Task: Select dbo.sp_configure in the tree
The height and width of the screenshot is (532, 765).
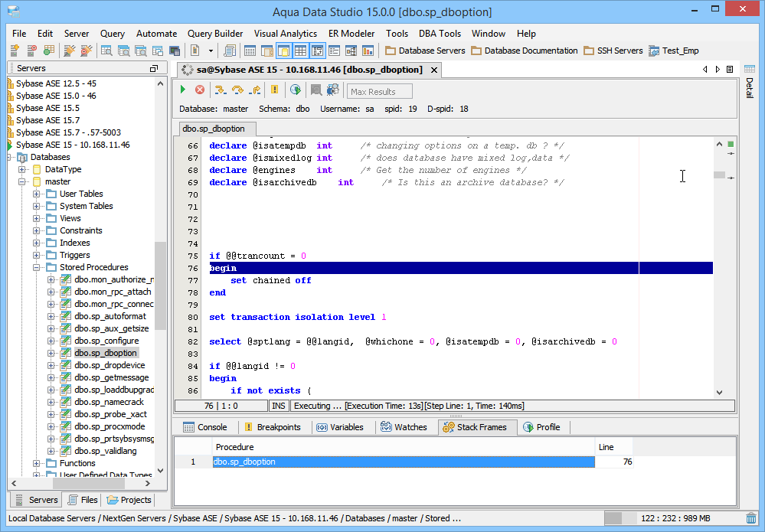Action: tap(106, 341)
